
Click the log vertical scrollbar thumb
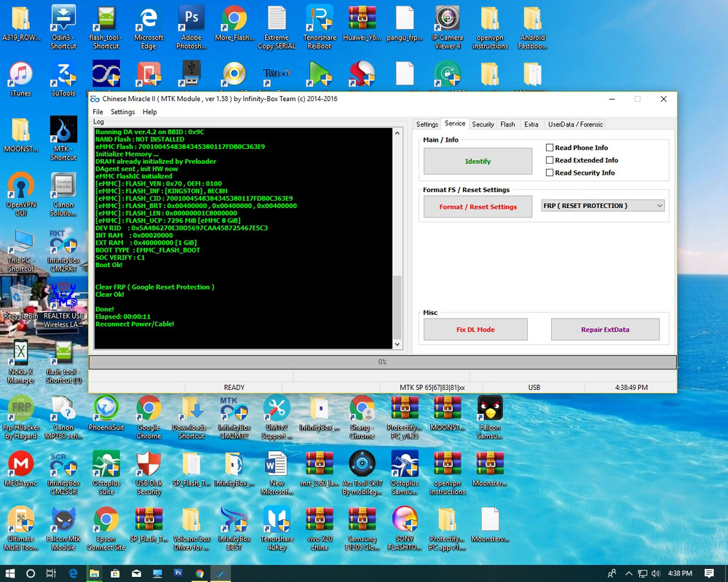[397, 307]
